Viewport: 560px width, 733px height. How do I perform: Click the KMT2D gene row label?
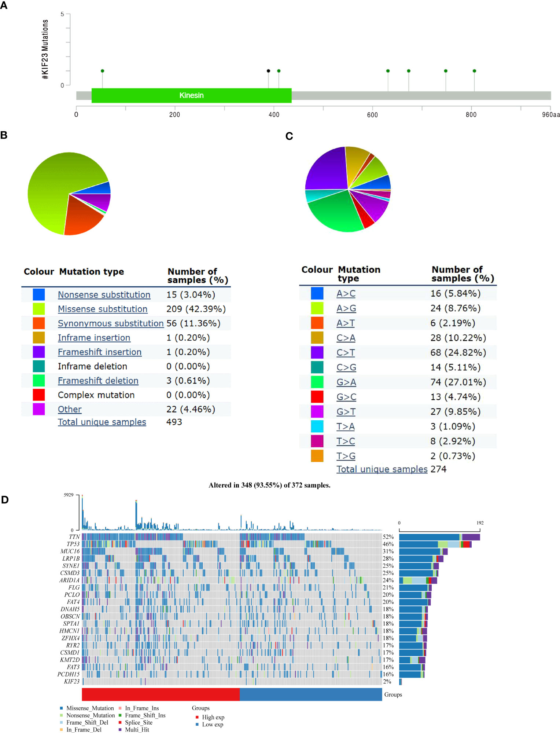[x=70, y=660]
